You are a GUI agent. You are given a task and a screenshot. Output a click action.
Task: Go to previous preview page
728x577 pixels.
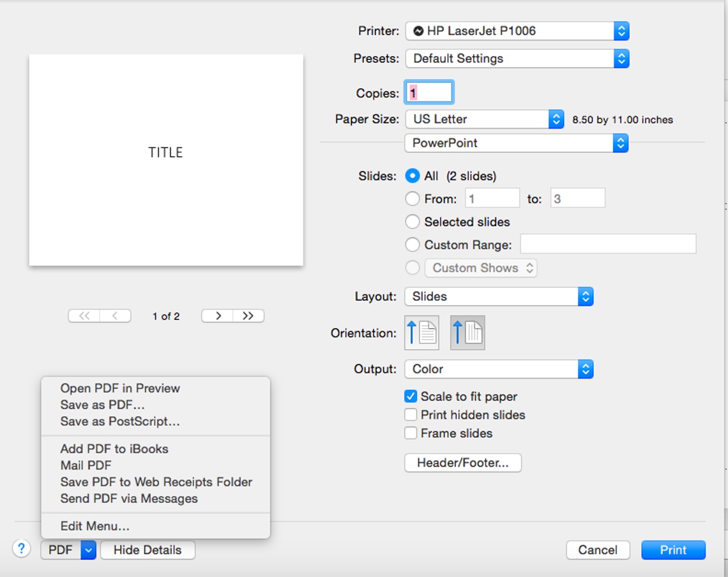point(115,316)
